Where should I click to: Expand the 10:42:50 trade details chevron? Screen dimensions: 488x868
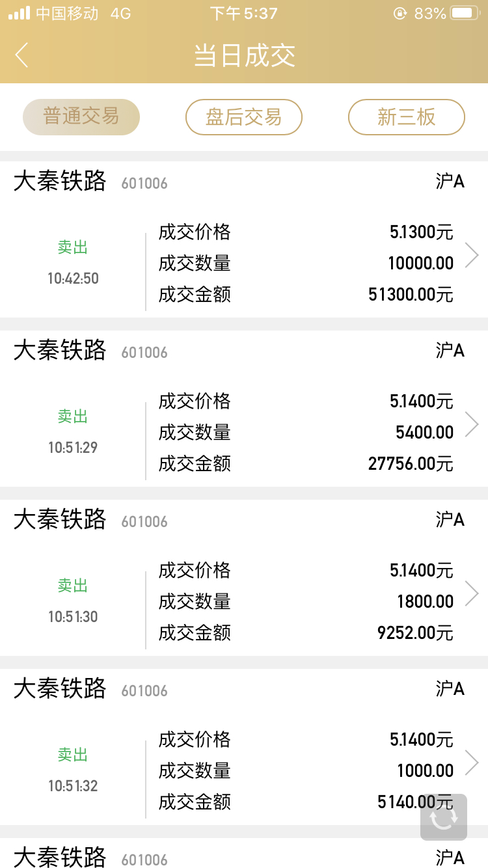point(472,255)
